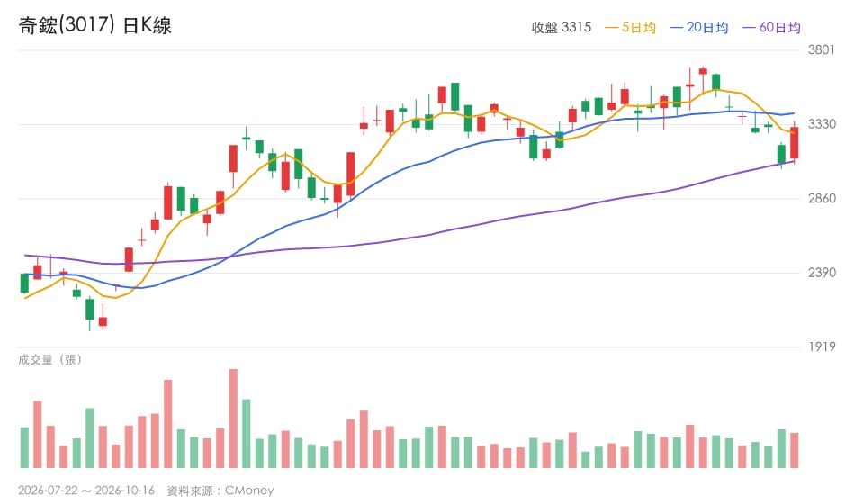Screen dimensions: 864x504
Task: Click the 3330 price axis label
Action: pyautogui.click(x=822, y=124)
